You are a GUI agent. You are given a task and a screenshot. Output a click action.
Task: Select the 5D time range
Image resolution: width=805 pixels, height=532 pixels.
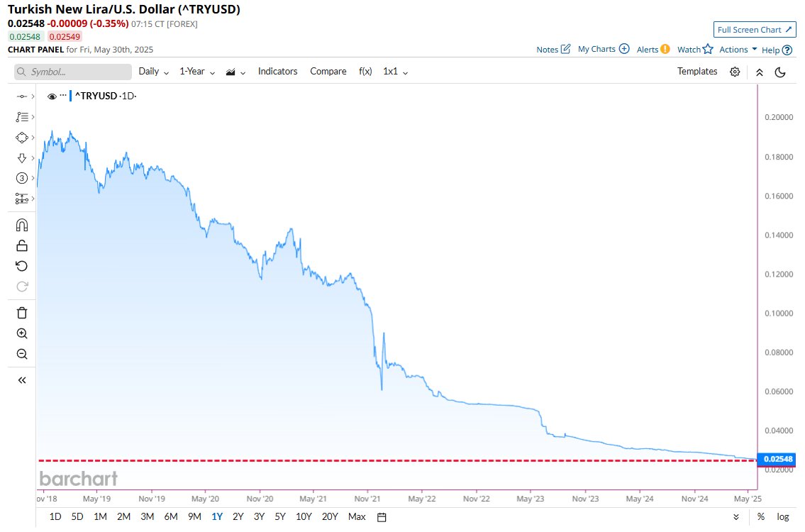click(x=77, y=516)
